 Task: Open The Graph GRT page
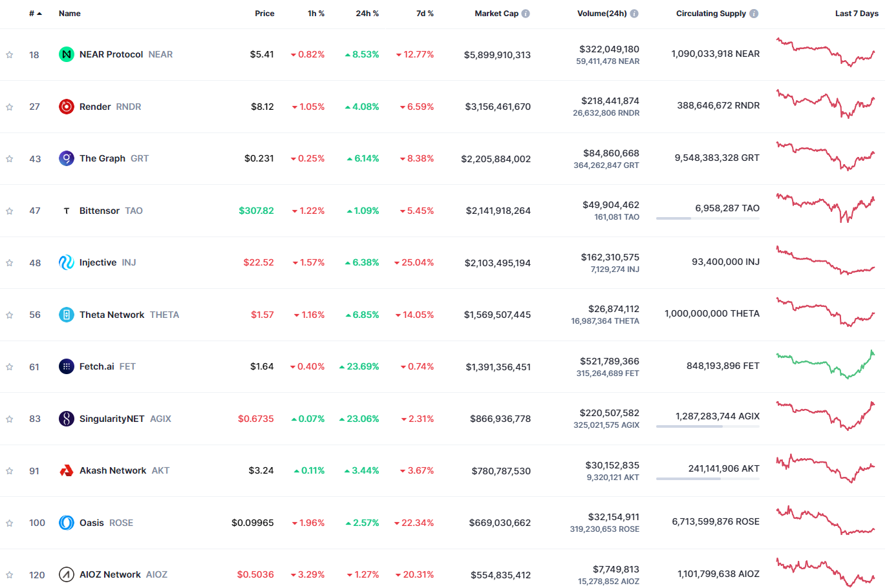(114, 158)
